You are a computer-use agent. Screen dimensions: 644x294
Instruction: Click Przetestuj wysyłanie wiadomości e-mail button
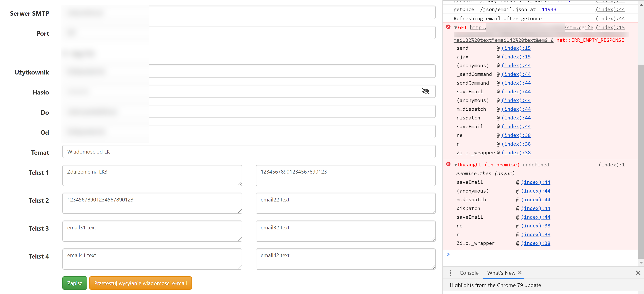point(140,283)
